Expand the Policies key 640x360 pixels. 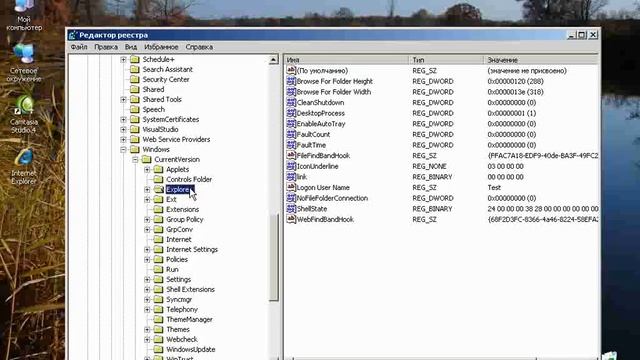pyautogui.click(x=147, y=260)
